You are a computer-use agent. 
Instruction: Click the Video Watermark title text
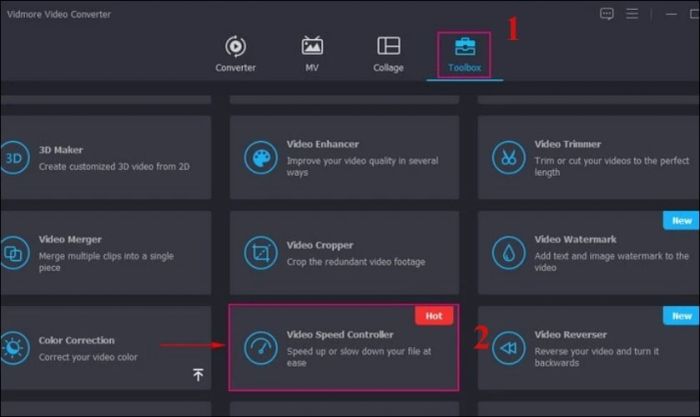point(575,240)
